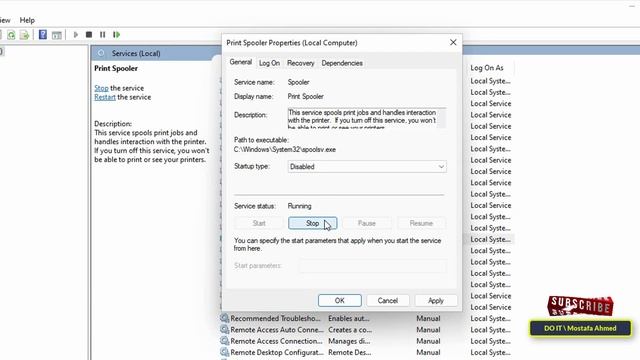Click the Recommended Troubleshooting service gear icon
This screenshot has width=640, height=360.
224,318
